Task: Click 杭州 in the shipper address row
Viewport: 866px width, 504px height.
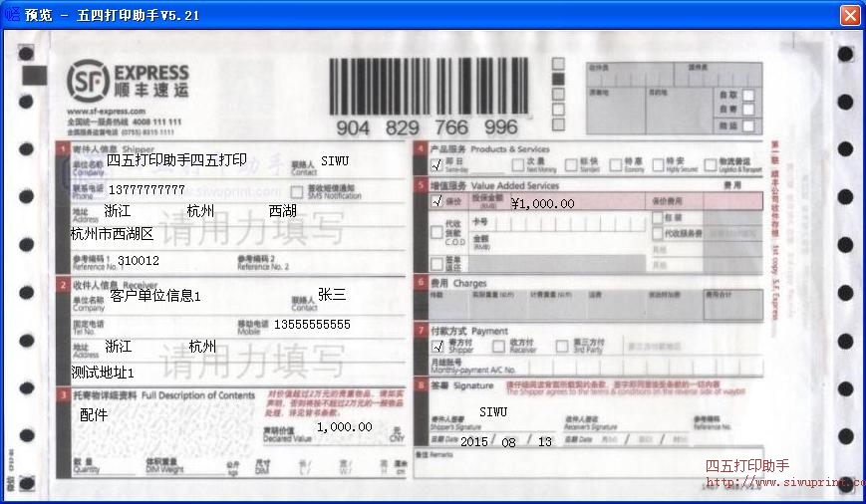Action: tap(200, 210)
